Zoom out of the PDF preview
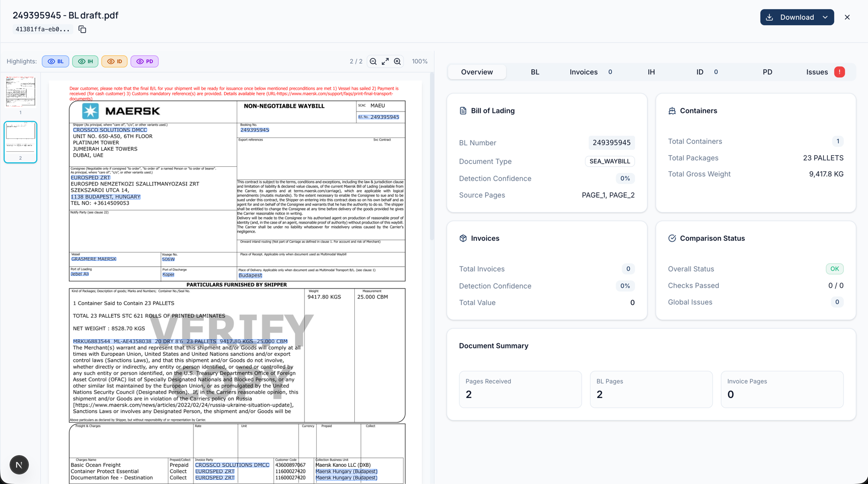This screenshot has width=868, height=484. [373, 61]
